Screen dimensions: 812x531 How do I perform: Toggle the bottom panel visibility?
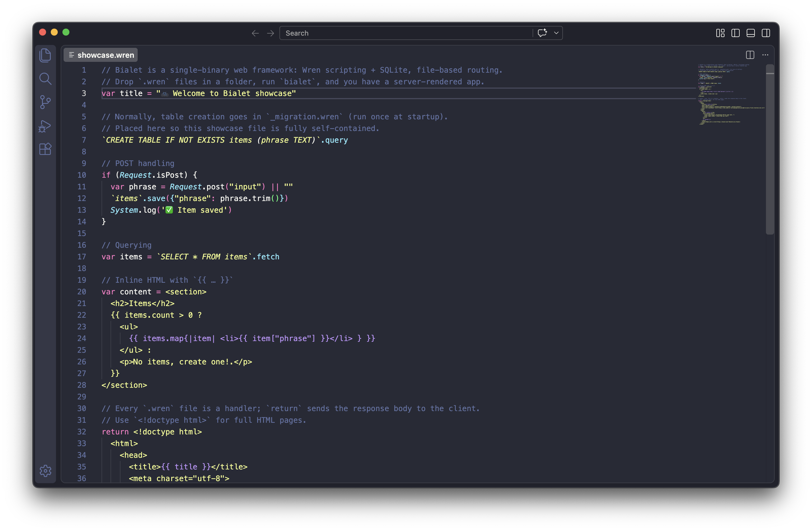(x=750, y=33)
